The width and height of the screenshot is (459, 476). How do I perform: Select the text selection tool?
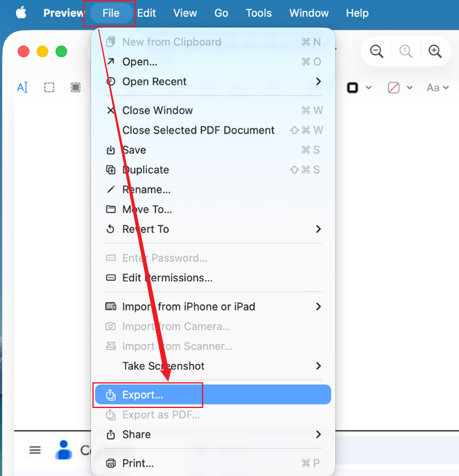23,88
